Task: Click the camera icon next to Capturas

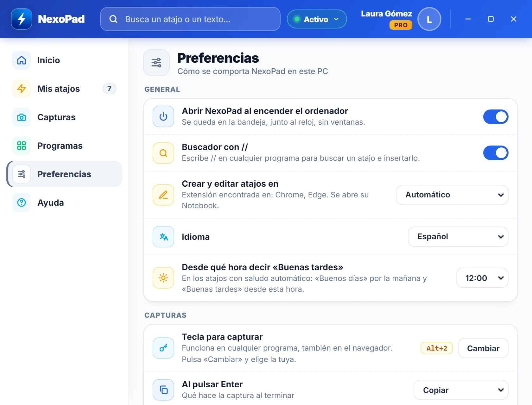Action: click(22, 117)
